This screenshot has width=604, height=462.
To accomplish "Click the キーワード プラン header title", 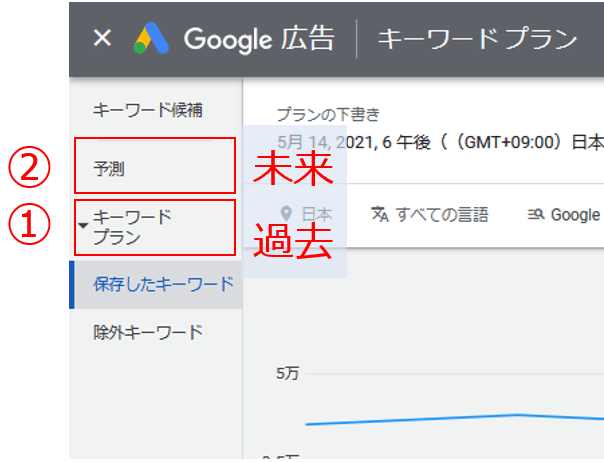I will 477,39.
